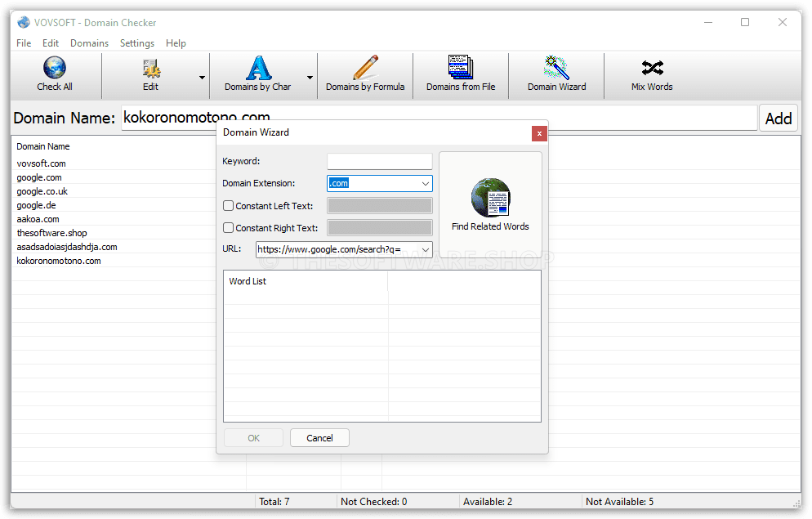Viewport: 812px width, 519px height.
Task: Open the Domains menu
Action: pos(90,43)
